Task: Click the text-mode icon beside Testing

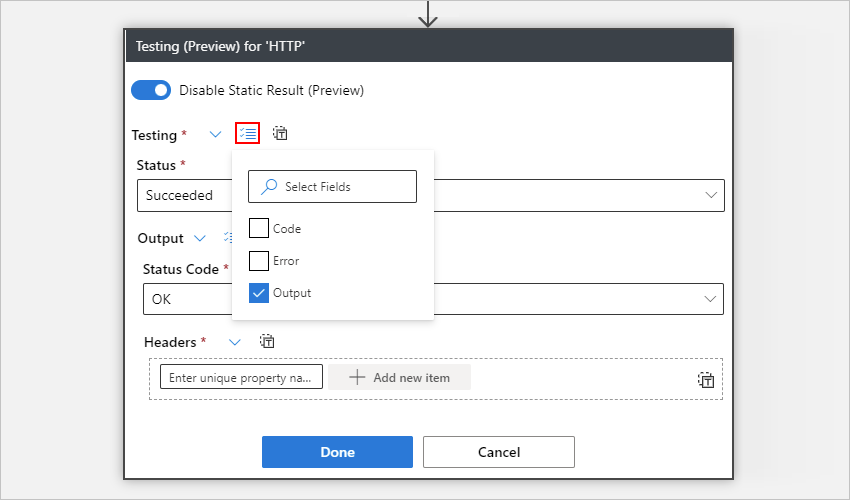Action: [280, 134]
